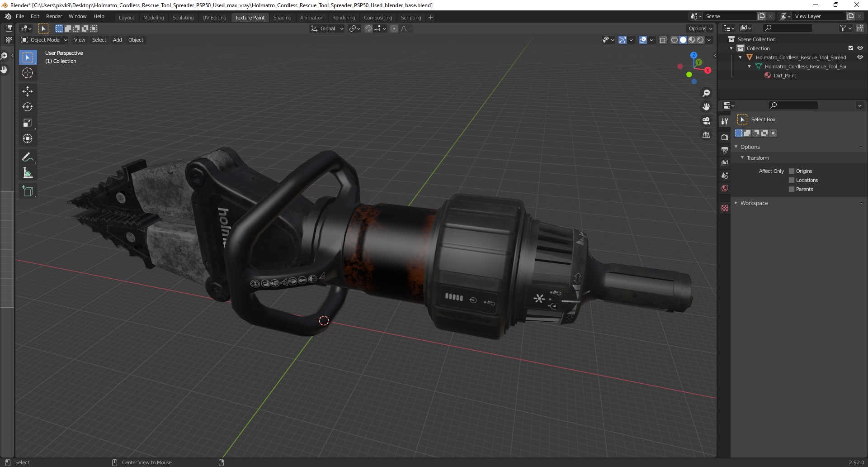Open Outliner filter dropdown
This screenshot has height=467, width=868.
tap(845, 28)
